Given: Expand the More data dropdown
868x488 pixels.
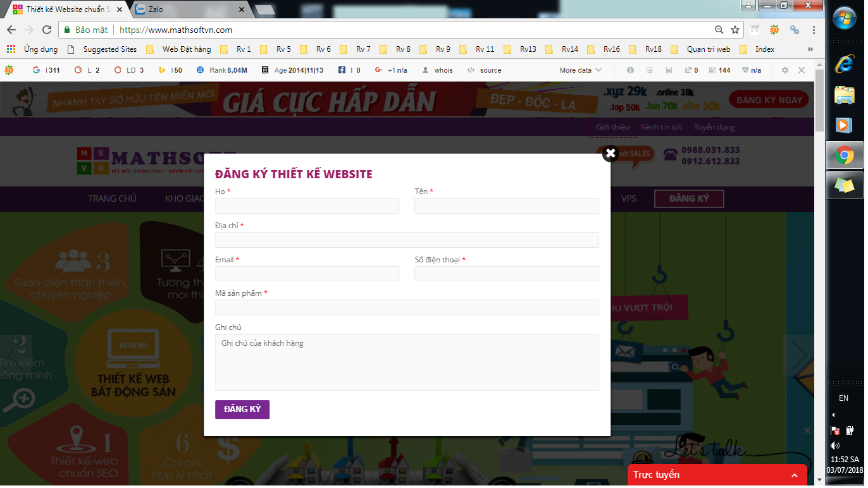Looking at the screenshot, I should pos(581,70).
